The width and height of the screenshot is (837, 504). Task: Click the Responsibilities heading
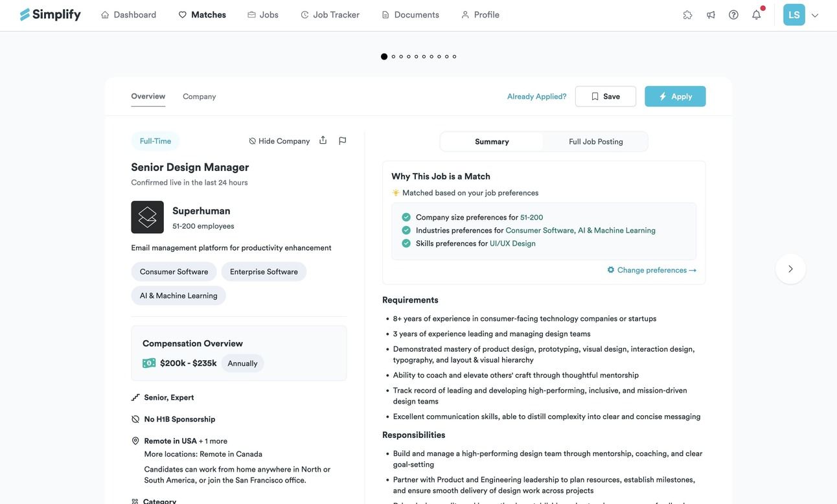[414, 435]
